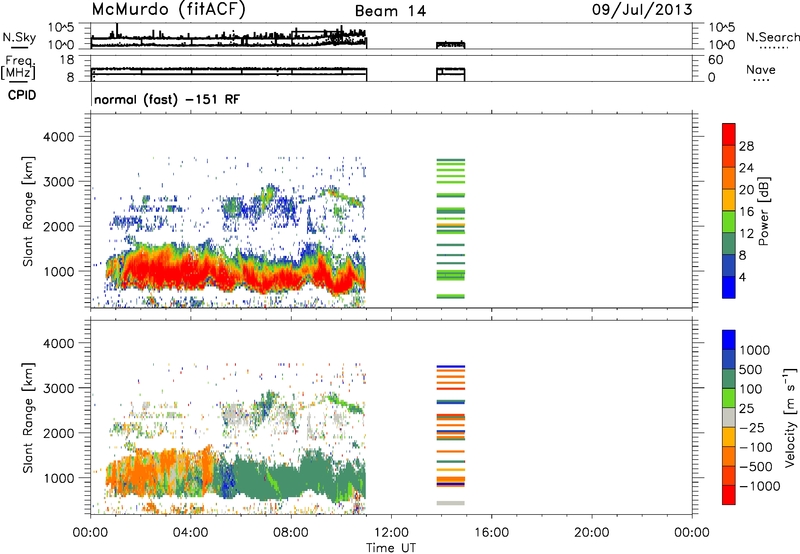This screenshot has height=554, width=800.
Task: Click the 'Time UT' axis title
Action: (x=391, y=548)
